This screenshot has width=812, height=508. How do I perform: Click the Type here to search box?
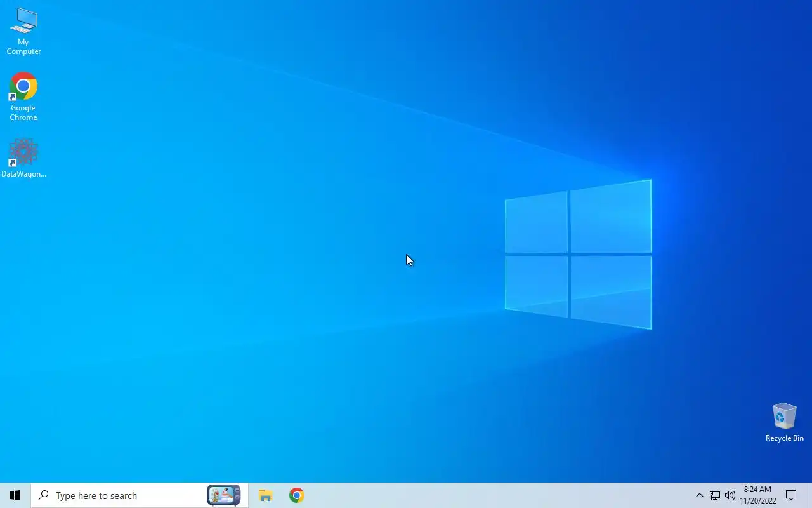coord(140,495)
